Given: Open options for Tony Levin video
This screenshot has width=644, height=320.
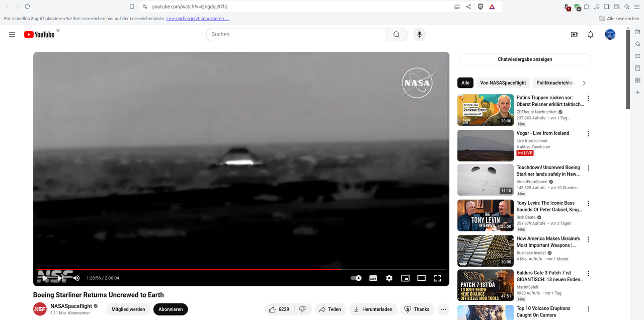Looking at the screenshot, I should coord(588,204).
